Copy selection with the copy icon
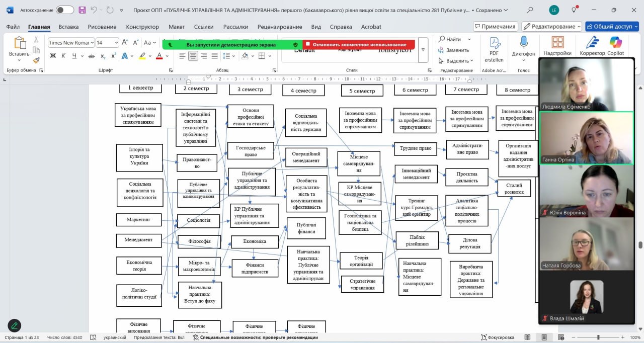 tap(36, 50)
